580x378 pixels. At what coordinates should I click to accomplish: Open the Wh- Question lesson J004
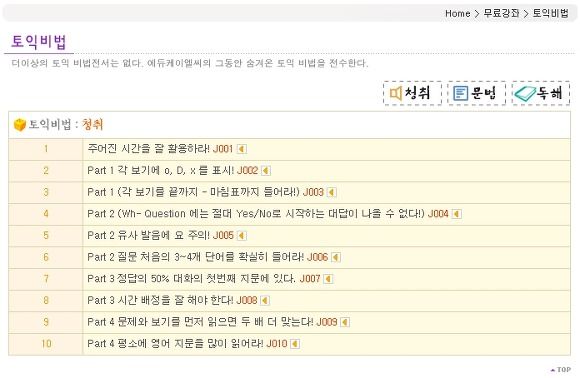pos(268,214)
